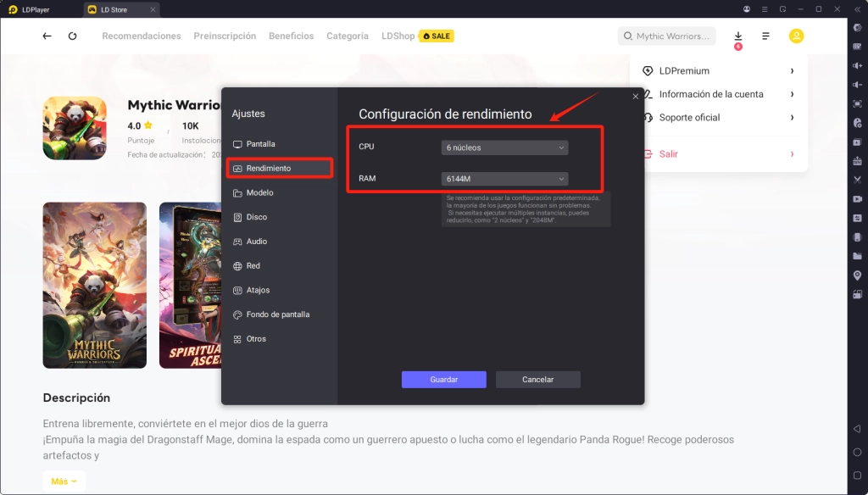Open account icon in LDPlayer title bar
Viewport: 868px width, 495px height.
coord(747,9)
